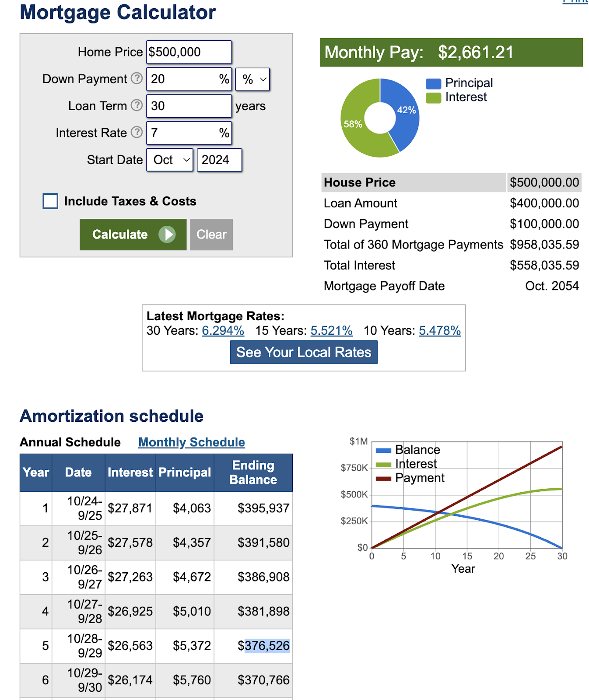Click the green Interest legend swatch

pos(433,98)
